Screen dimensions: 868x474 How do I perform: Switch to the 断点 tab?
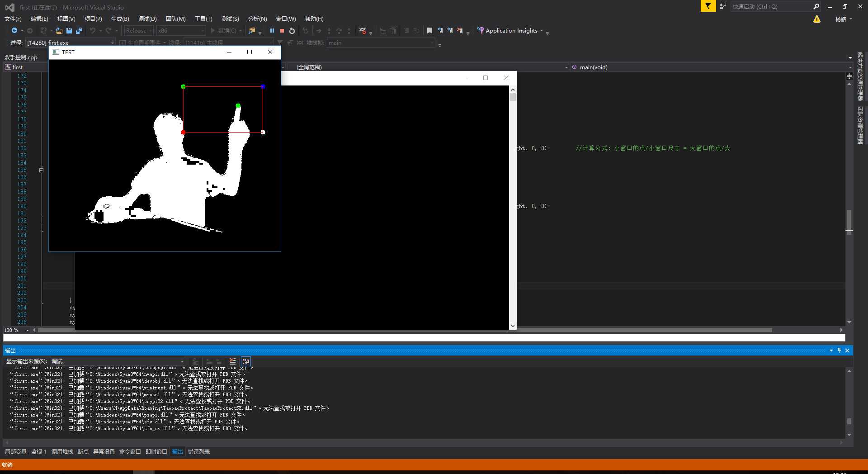[x=83, y=452]
